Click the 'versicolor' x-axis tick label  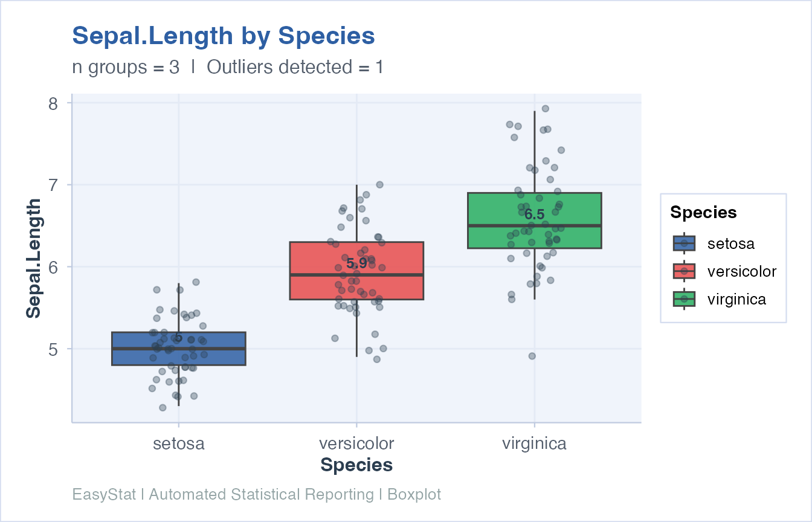pos(356,444)
